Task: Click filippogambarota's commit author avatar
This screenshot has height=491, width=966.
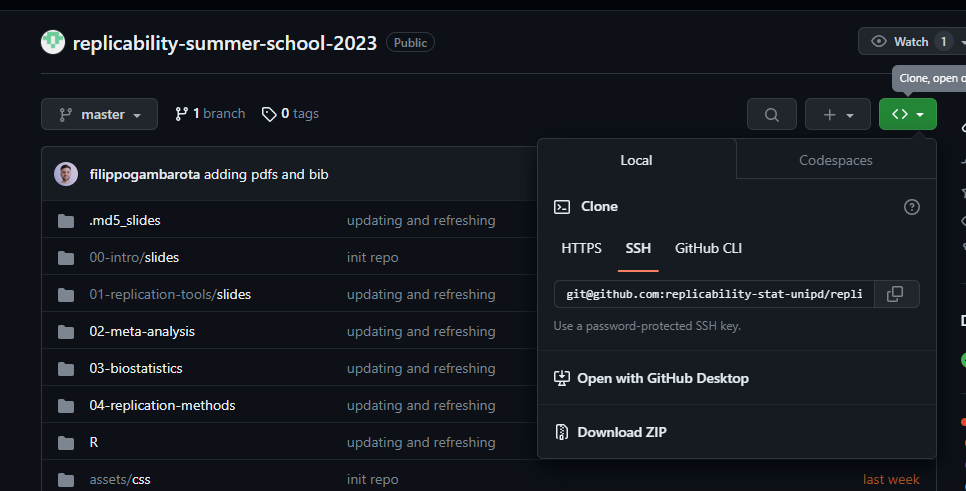Action: (x=66, y=174)
